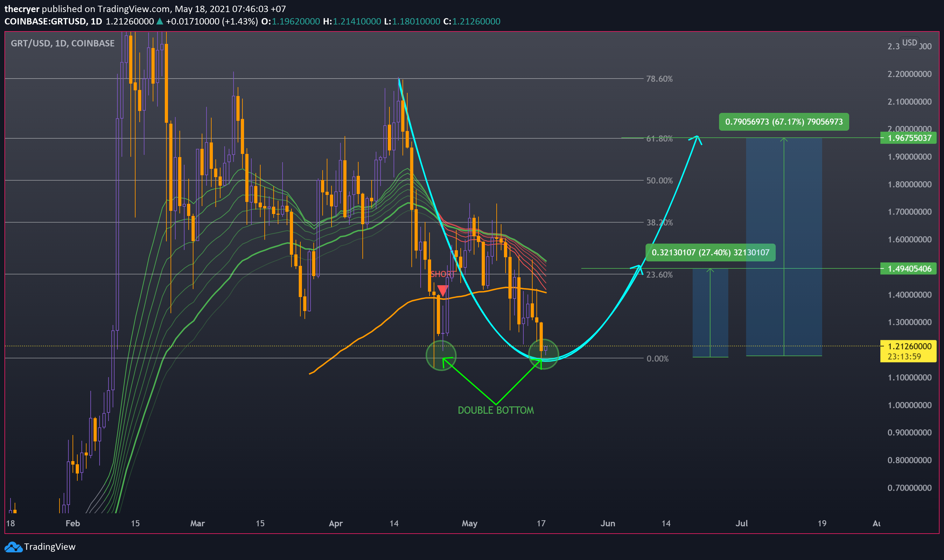Screen dimensions: 944x560
Task: Click the 1.00000000 price axis value
Action: (909, 405)
